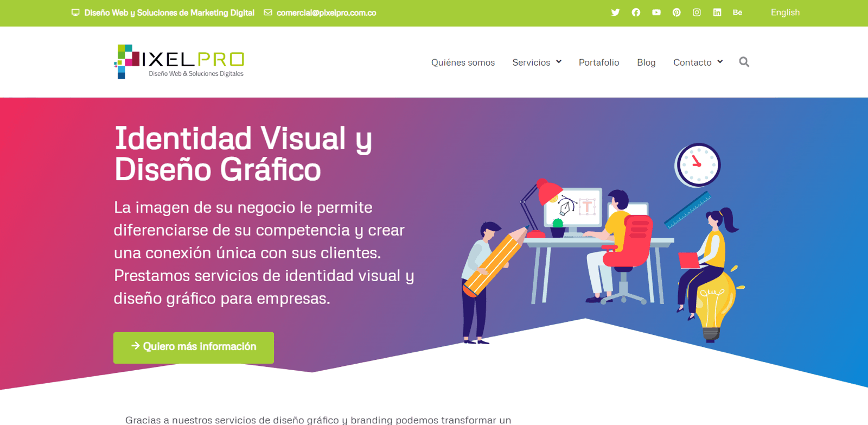
Task: Open the Servicios menu item
Action: pos(531,62)
